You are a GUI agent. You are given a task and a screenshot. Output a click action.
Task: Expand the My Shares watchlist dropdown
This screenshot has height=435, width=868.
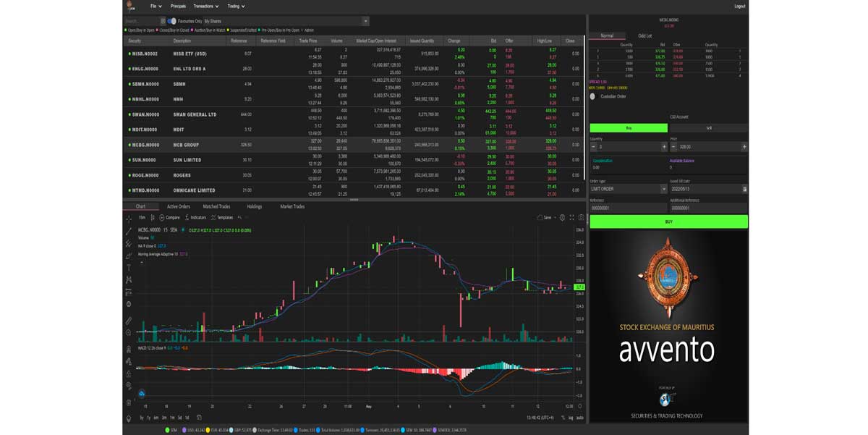point(365,21)
